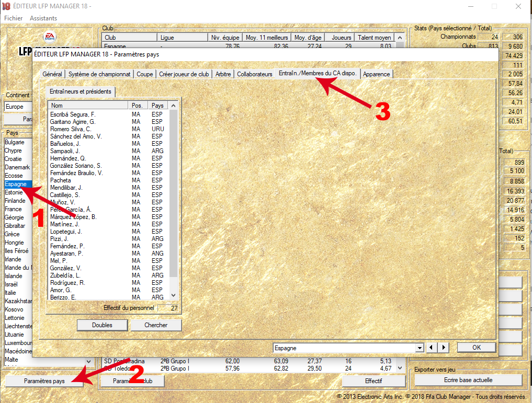The height and width of the screenshot is (403, 532).
Task: Select the Entraîneurs et présidents sub-tab
Action: point(81,91)
